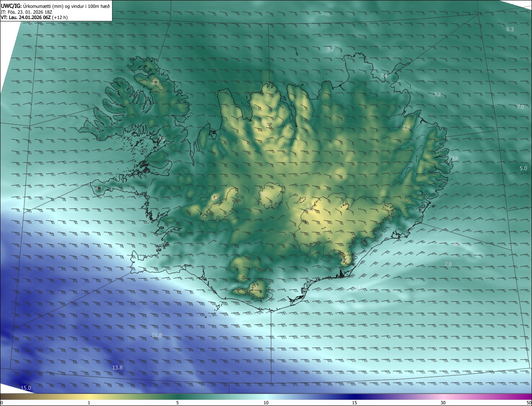
Task: Click the 3.1 value label over the Westfjords
Action: 155,83
